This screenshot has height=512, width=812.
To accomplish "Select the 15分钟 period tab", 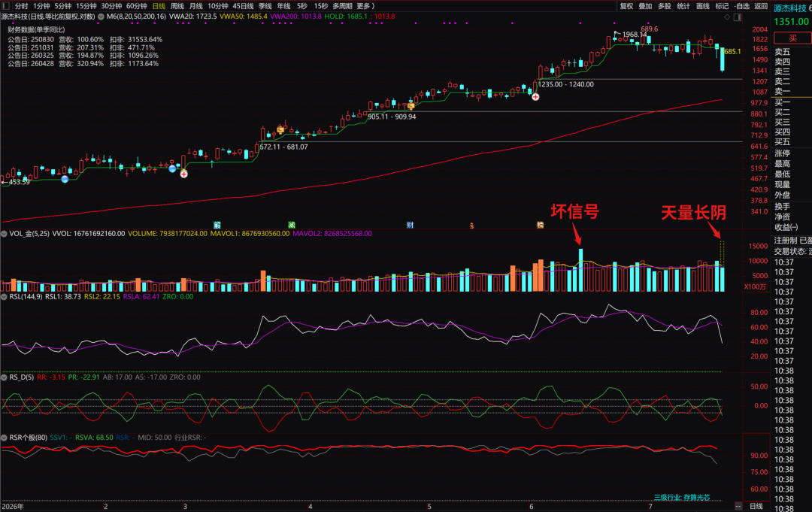I will coord(86,6).
